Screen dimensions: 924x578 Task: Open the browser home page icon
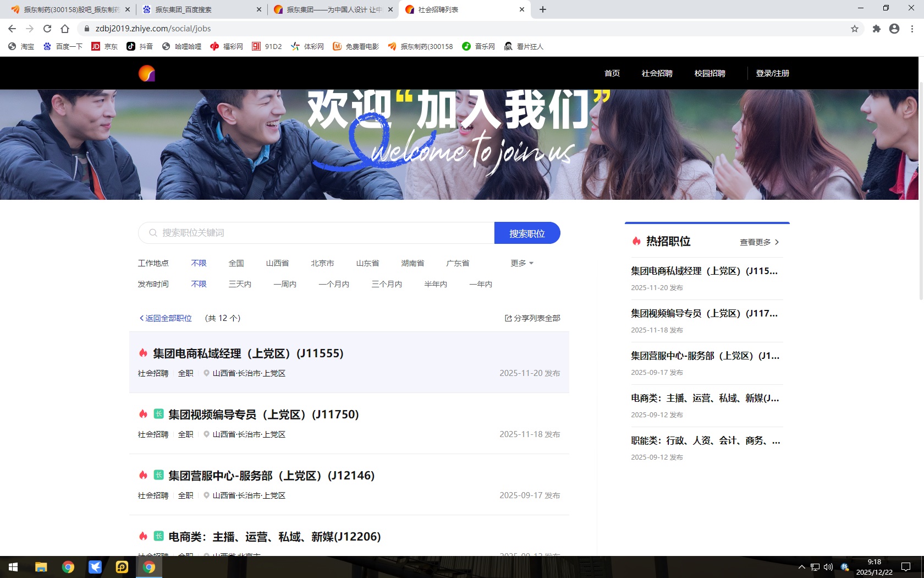[65, 29]
